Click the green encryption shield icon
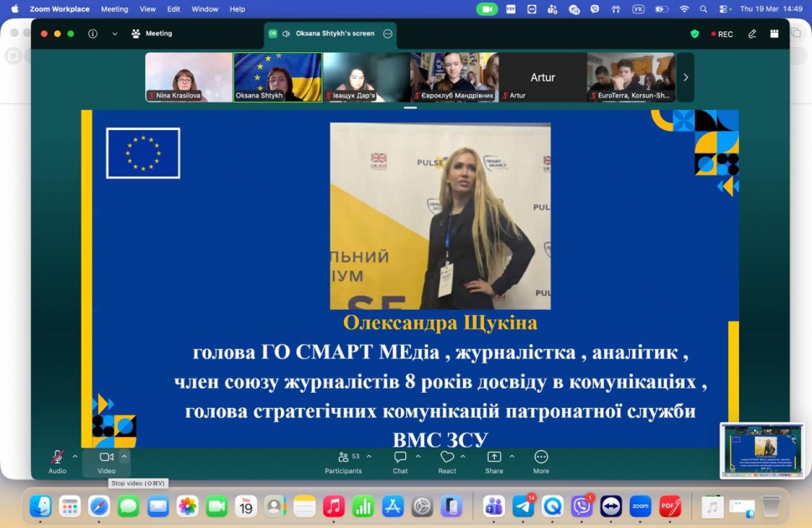812x528 pixels. [695, 34]
